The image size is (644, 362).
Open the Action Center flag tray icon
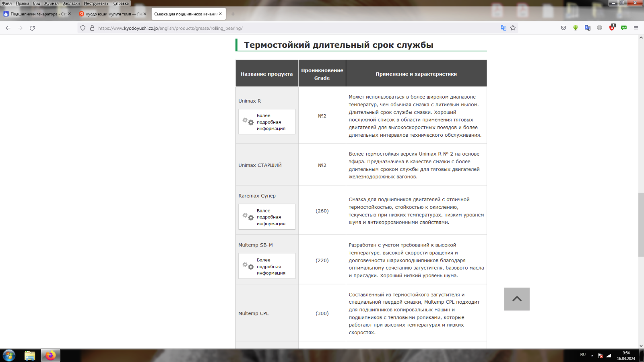[600, 356]
